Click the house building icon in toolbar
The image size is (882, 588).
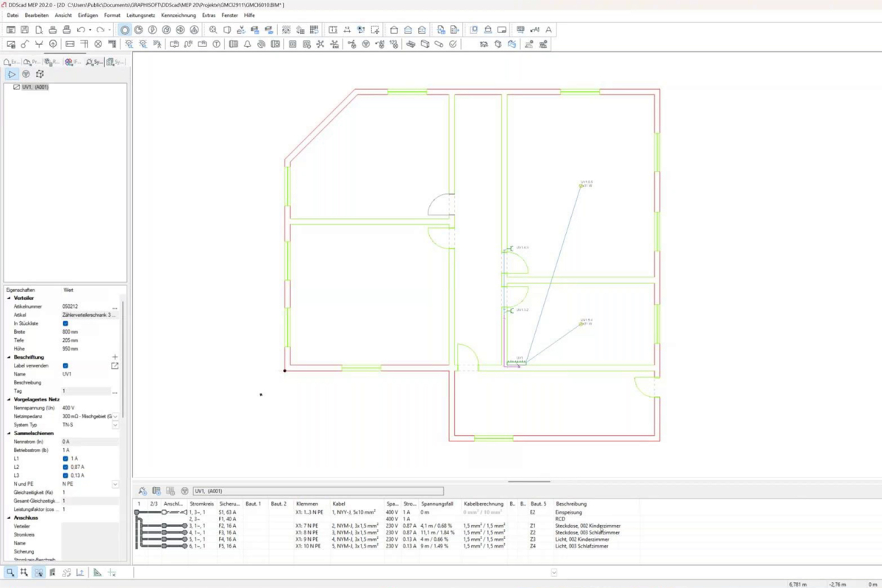[x=394, y=30]
